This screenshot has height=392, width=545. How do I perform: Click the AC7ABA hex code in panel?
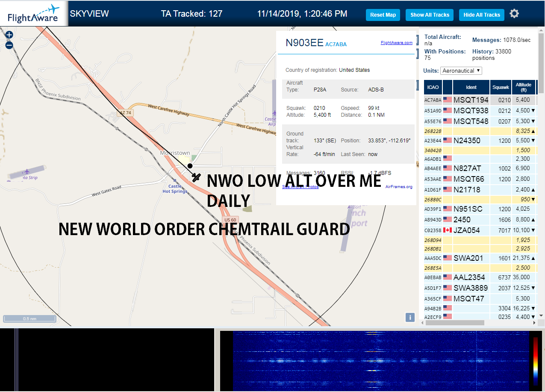click(336, 44)
